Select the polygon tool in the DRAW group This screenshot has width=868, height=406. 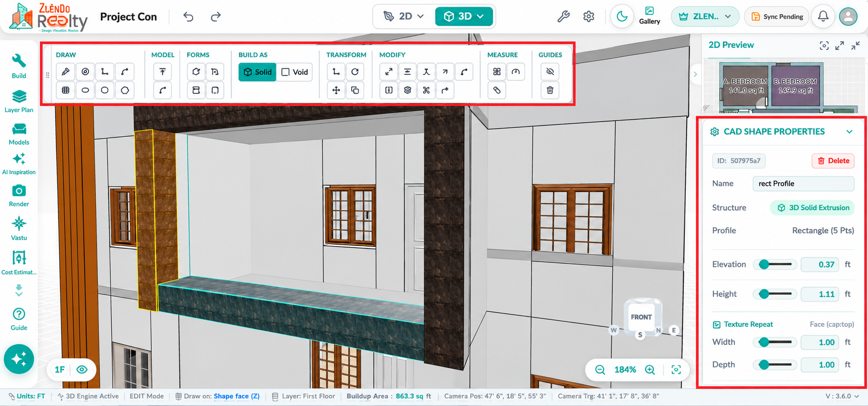click(125, 90)
